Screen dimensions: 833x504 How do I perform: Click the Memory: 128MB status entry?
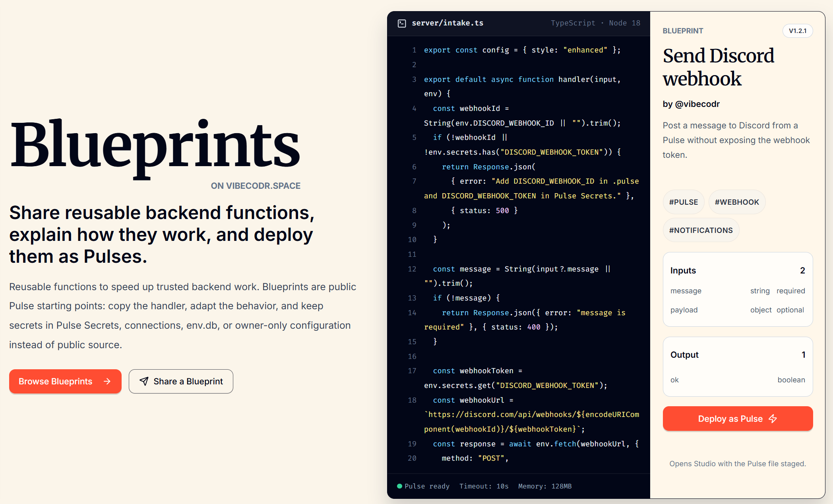tap(545, 486)
